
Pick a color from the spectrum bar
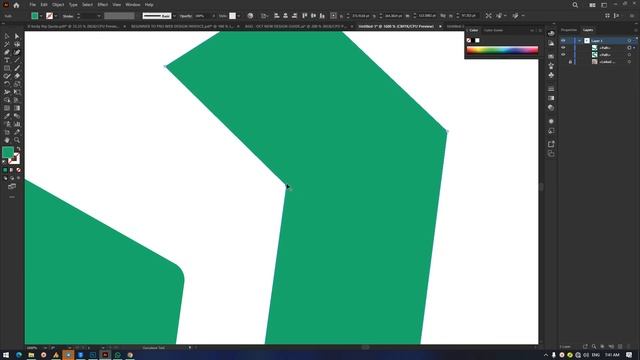[502, 50]
